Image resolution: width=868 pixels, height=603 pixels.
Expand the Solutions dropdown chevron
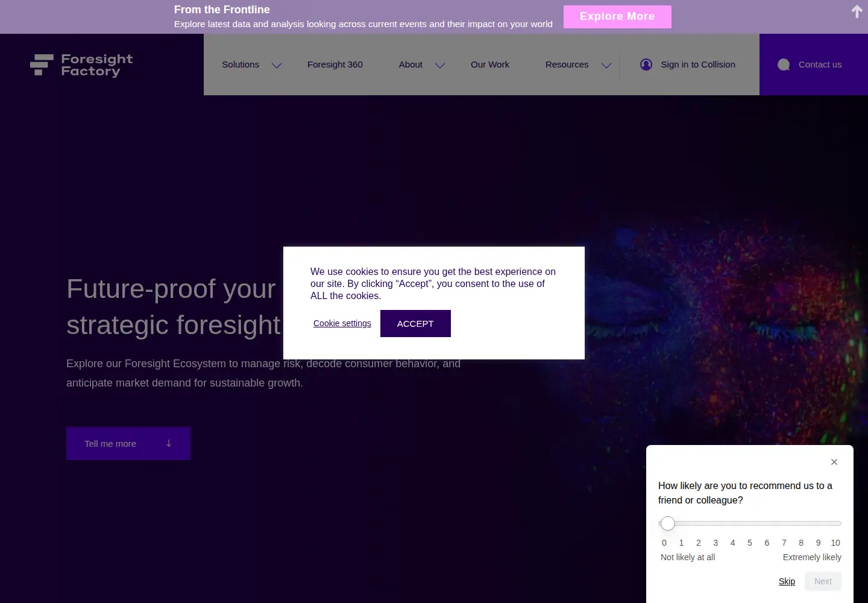click(277, 65)
